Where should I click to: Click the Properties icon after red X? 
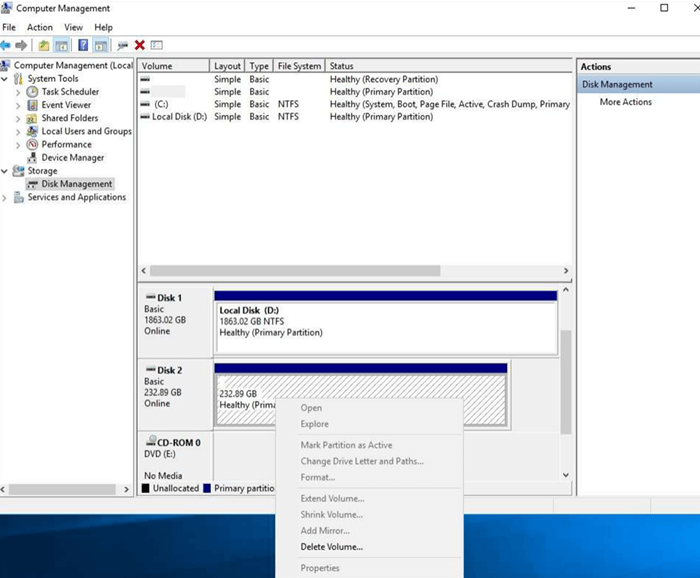157,45
